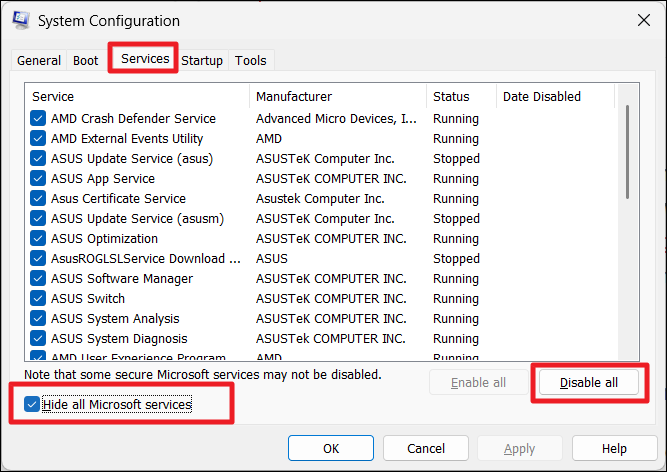Screen dimensions: 667x472
Task: Switch to the General tab
Action: click(39, 60)
